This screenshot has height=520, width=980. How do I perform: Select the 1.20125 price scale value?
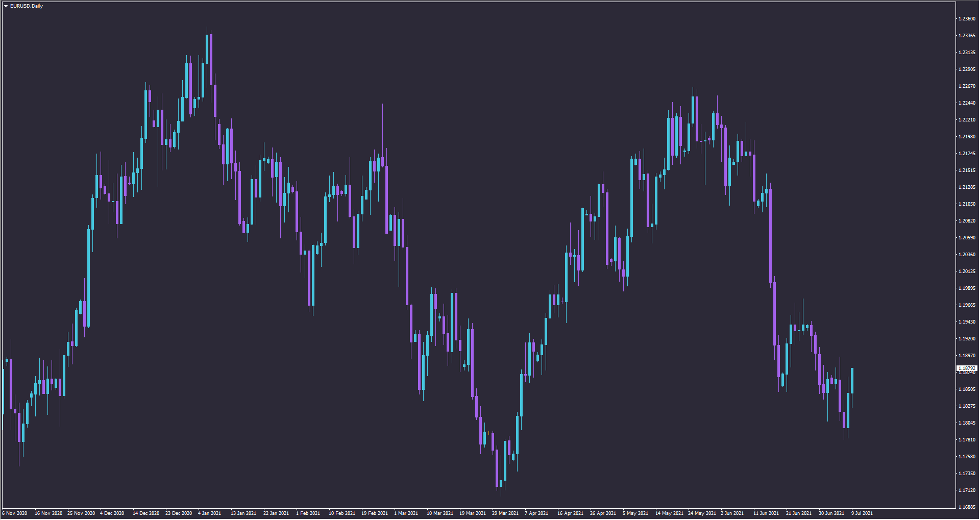tap(967, 271)
